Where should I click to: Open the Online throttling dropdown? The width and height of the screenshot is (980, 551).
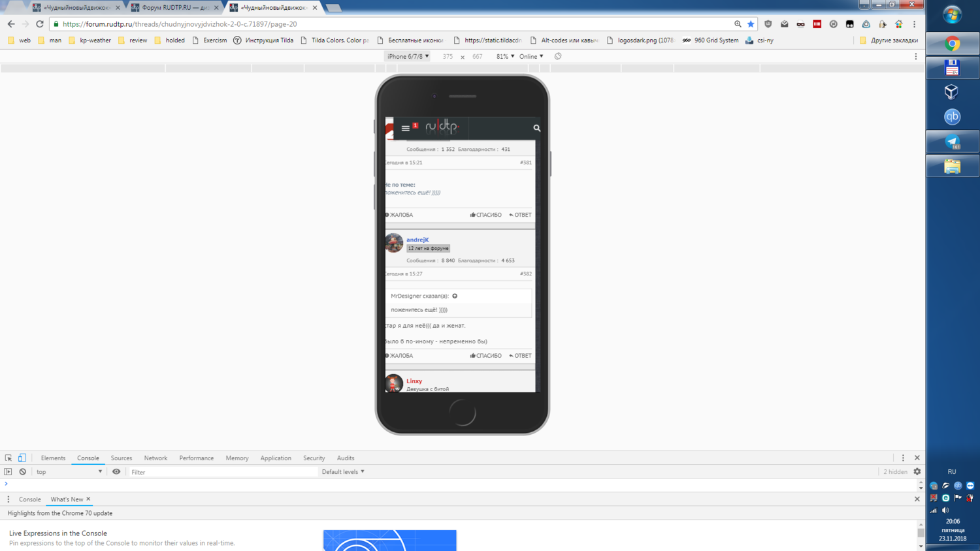point(531,57)
